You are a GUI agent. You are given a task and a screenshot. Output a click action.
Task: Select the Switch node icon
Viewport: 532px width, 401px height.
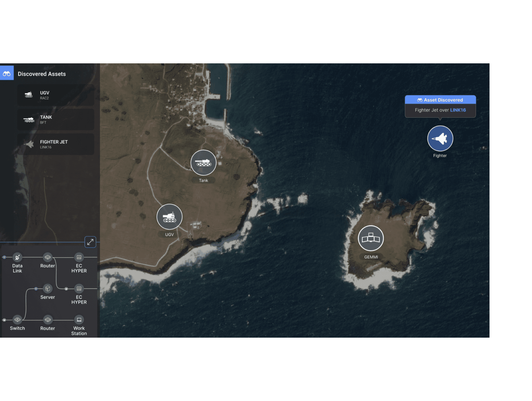(17, 320)
